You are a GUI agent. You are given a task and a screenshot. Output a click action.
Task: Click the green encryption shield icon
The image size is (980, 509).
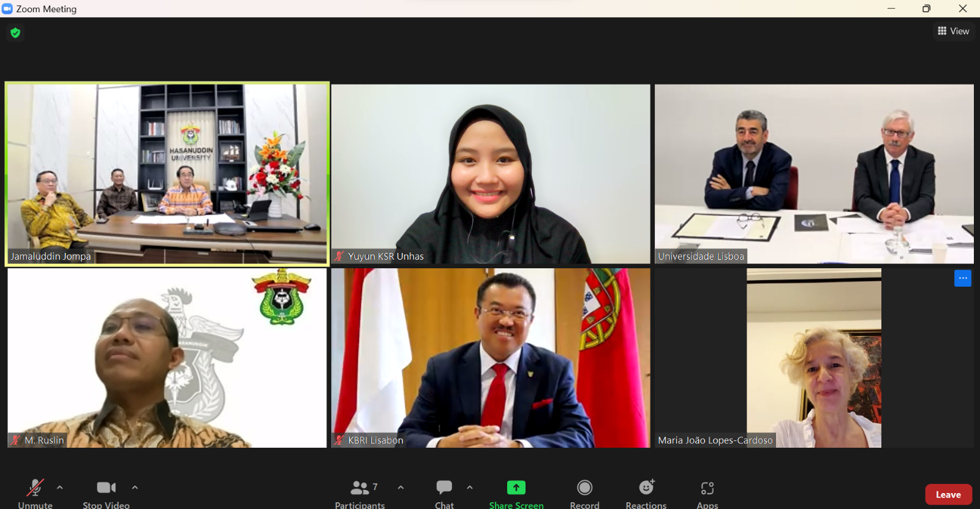click(x=15, y=32)
